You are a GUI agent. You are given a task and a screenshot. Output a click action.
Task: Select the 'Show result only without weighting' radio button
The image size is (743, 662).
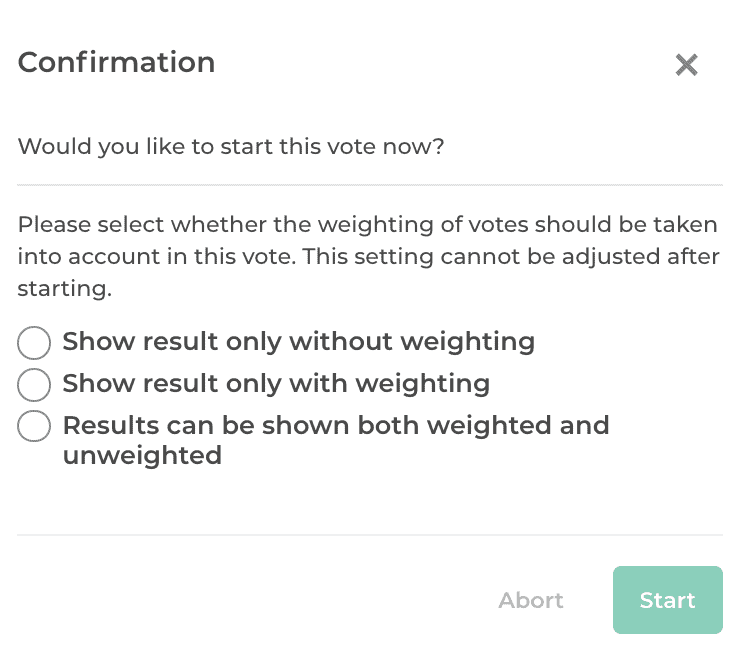(x=34, y=342)
